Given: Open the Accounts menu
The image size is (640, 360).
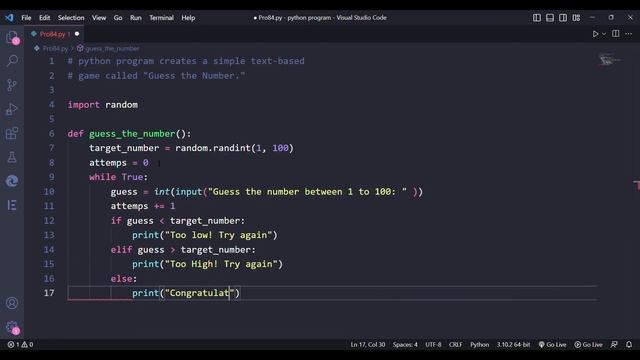Looking at the screenshot, I should 12,303.
